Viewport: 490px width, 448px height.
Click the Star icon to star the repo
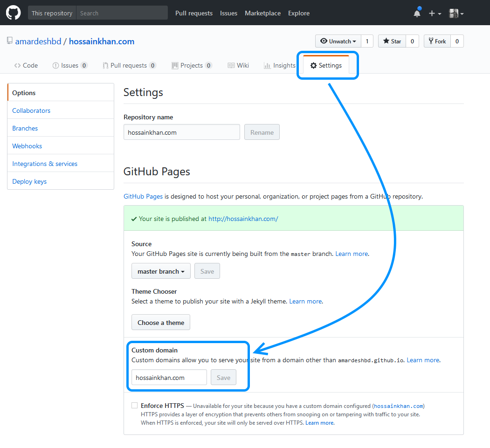(385, 41)
